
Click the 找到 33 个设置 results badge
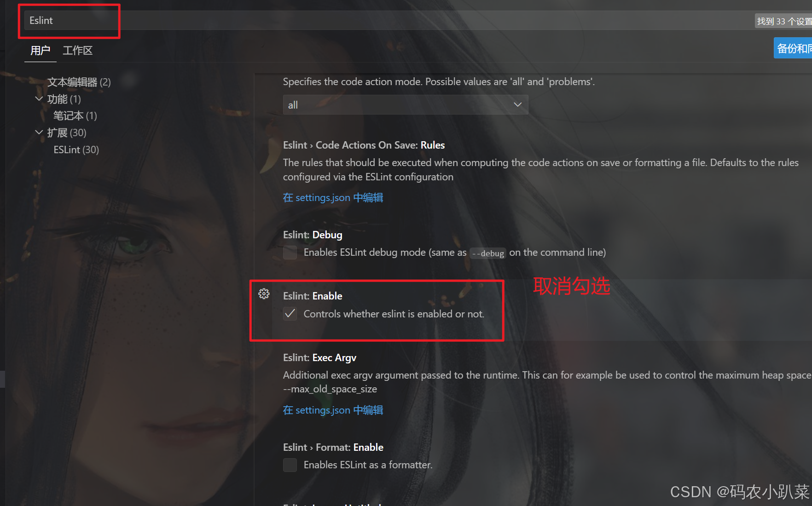(x=783, y=21)
